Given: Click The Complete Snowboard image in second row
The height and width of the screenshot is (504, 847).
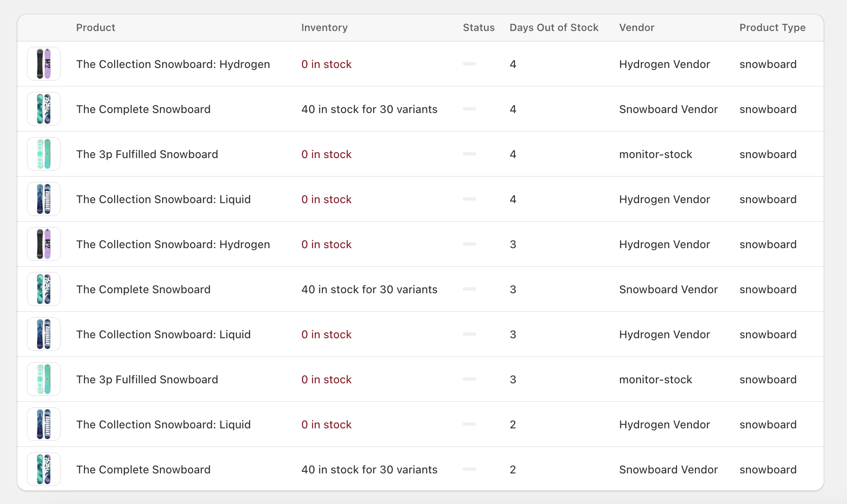Looking at the screenshot, I should click(x=43, y=109).
